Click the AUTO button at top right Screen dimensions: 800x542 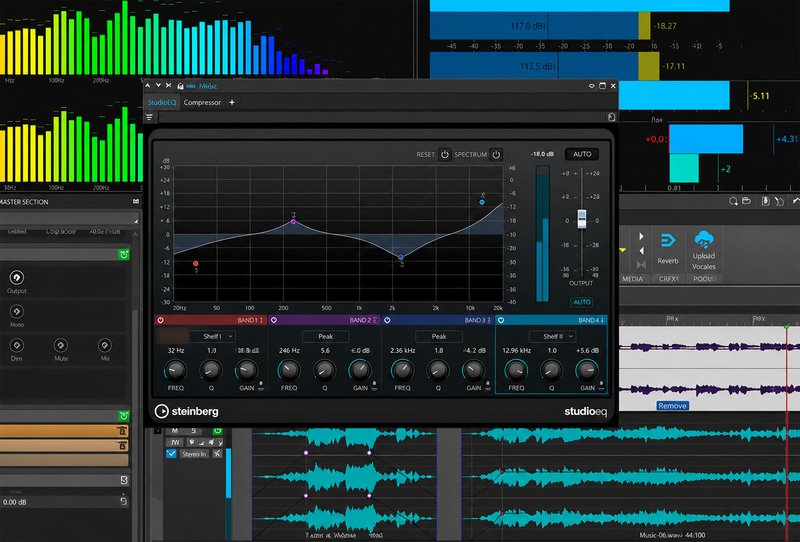[582, 154]
